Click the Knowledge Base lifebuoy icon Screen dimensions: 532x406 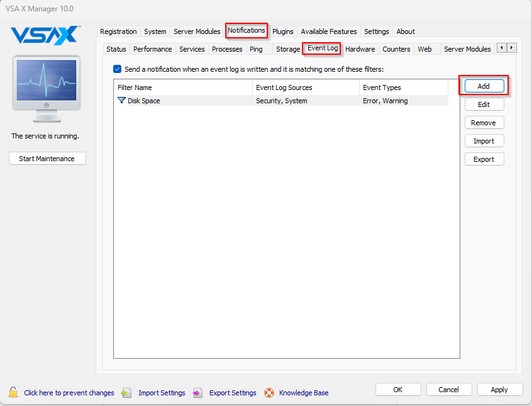coord(269,393)
